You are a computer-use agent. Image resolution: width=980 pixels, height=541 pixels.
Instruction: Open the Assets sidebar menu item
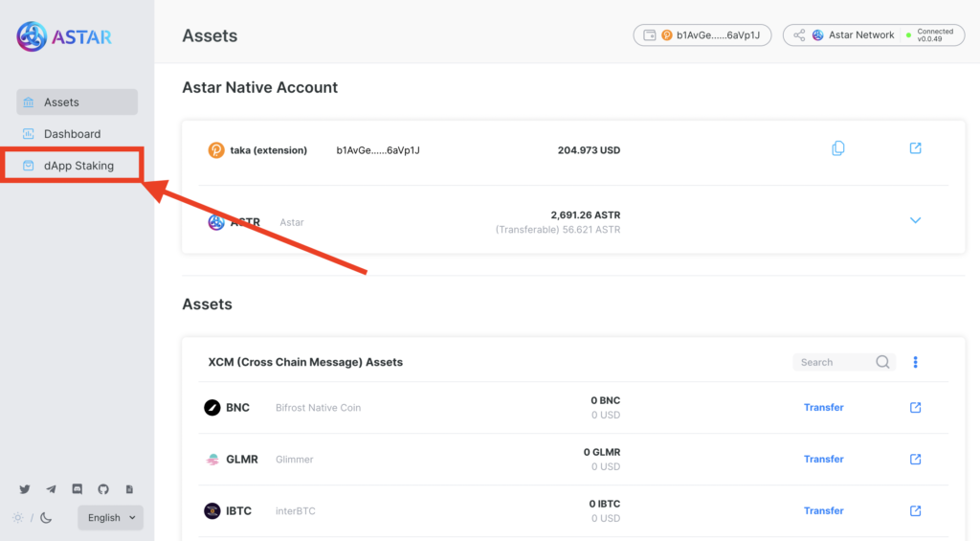click(77, 101)
